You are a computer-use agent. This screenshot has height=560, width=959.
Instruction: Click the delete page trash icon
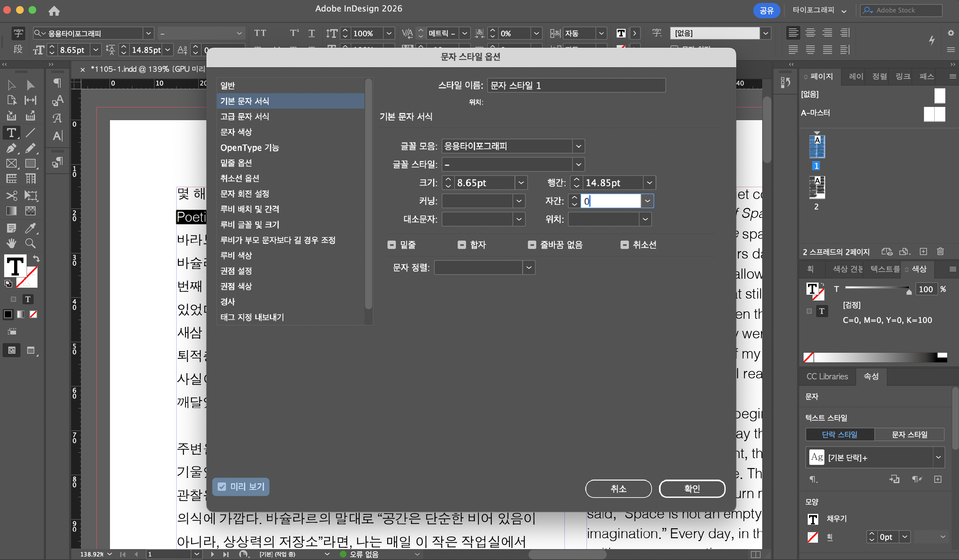point(940,251)
